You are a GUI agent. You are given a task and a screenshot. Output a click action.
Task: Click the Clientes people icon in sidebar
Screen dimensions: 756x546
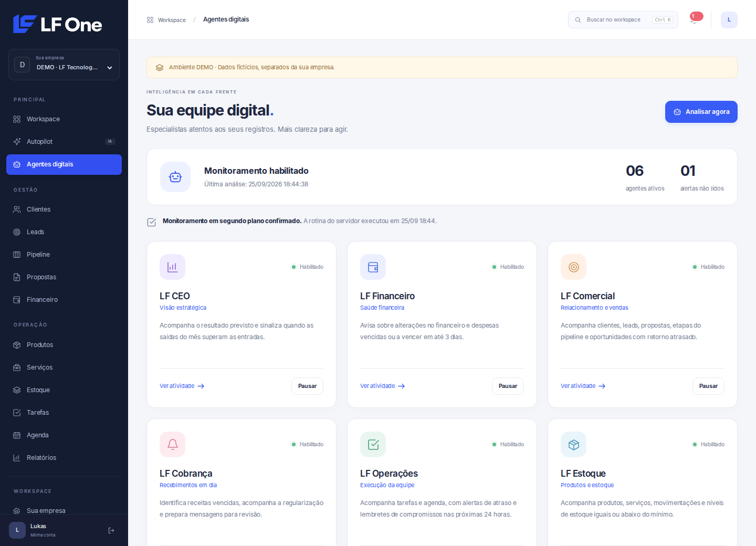tap(17, 209)
